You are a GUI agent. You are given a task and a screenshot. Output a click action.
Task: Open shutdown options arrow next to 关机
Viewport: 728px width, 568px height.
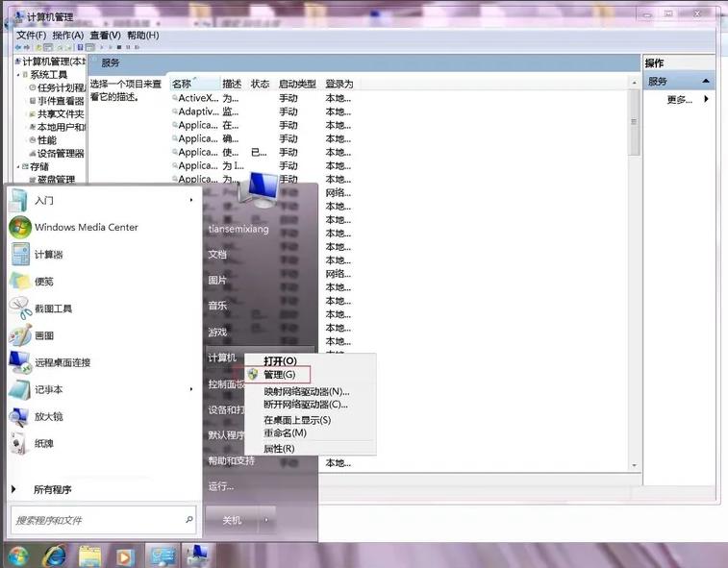coord(266,520)
